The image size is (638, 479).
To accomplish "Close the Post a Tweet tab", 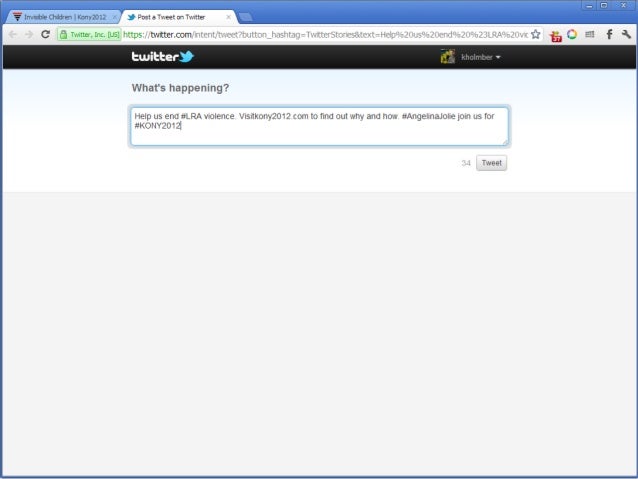I will pos(228,17).
